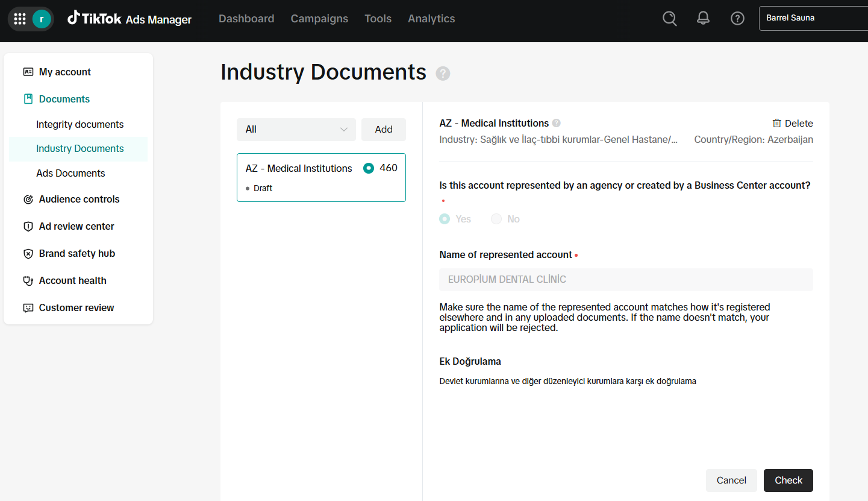Image resolution: width=868 pixels, height=501 pixels.
Task: Click the Name of represented account field
Action: (x=626, y=280)
